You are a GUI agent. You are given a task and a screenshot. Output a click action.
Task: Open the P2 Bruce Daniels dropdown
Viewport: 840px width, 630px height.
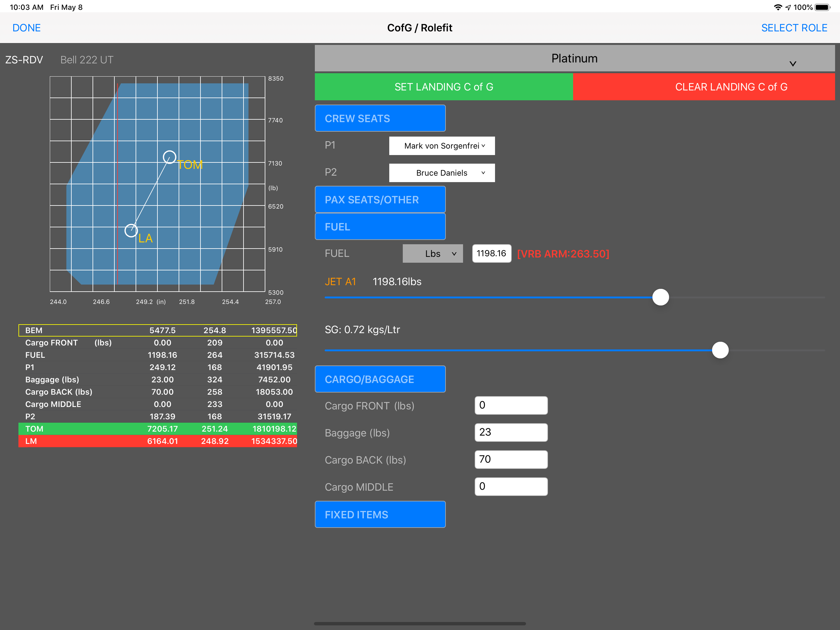pos(442,173)
